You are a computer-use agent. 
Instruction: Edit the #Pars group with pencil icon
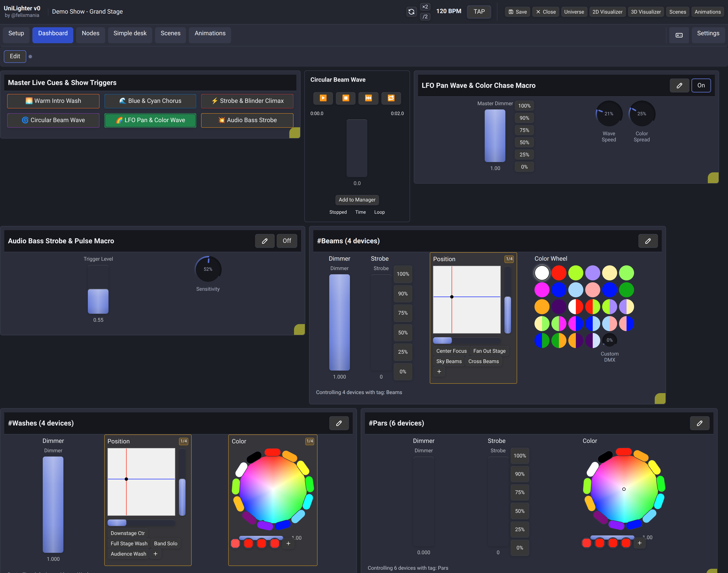[700, 423]
